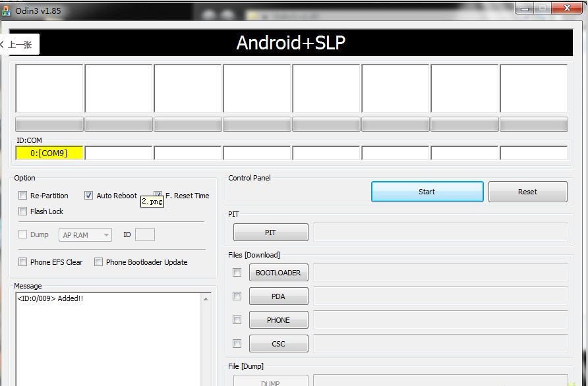Click the first progress bar under slots
Viewport: 588px width, 386px height.
point(49,124)
